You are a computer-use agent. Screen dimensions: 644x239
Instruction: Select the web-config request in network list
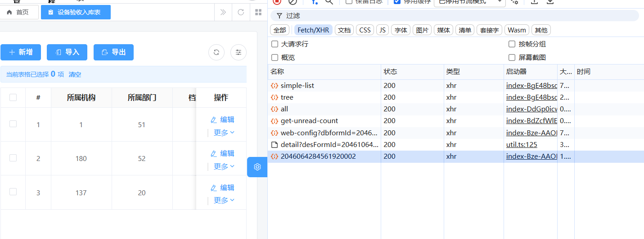click(x=329, y=133)
